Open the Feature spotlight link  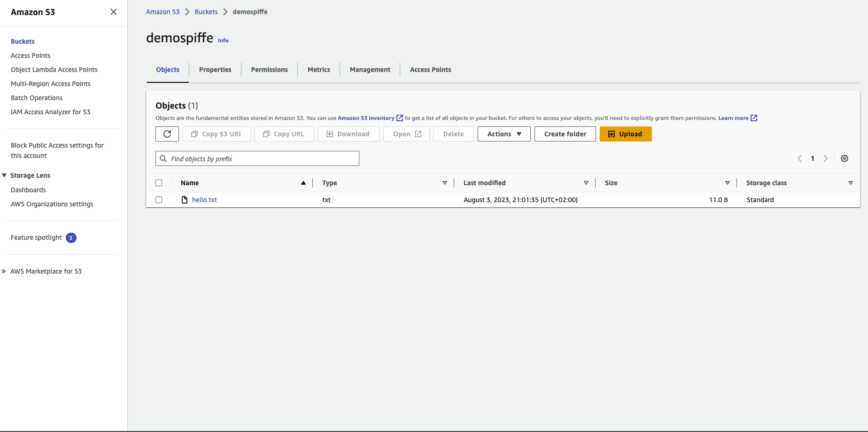click(36, 237)
